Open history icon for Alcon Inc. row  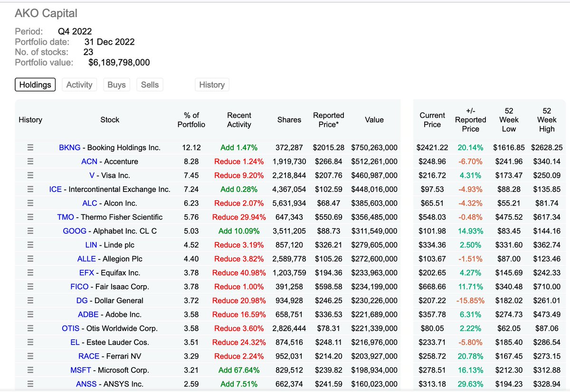pos(30,203)
